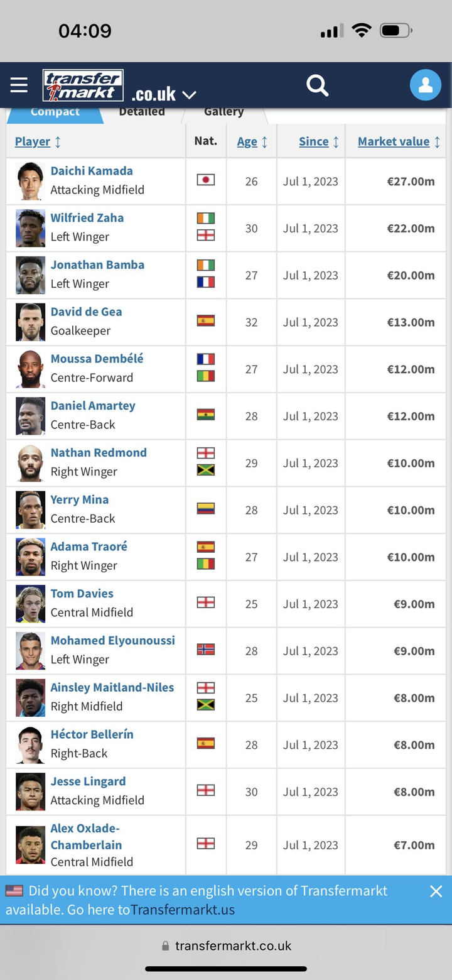452x980 pixels.
Task: Sort table by Player column
Action: coord(38,142)
